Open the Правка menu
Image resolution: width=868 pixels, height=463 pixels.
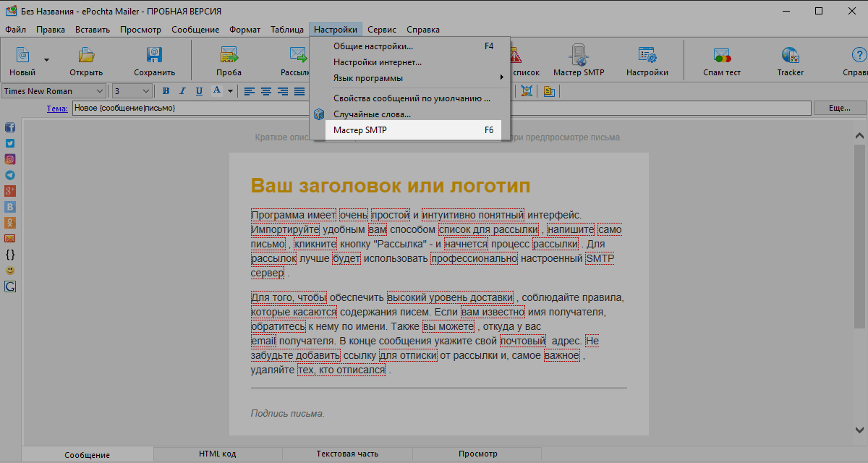tap(51, 30)
